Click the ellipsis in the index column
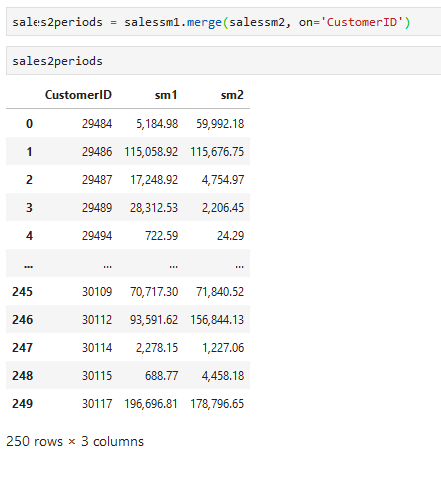 click(x=28, y=266)
